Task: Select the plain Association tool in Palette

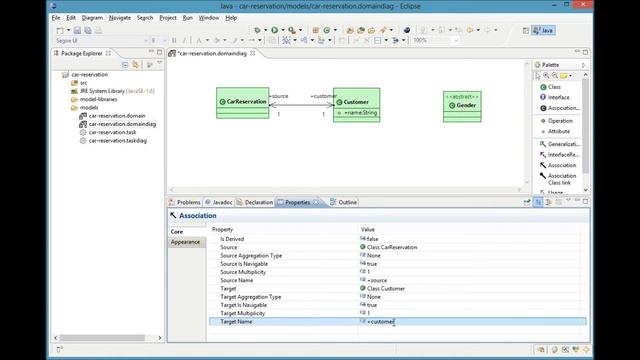Action: pos(558,165)
